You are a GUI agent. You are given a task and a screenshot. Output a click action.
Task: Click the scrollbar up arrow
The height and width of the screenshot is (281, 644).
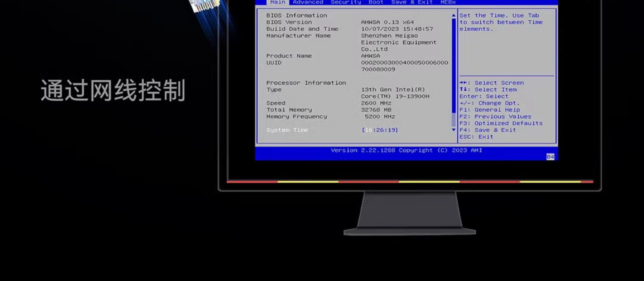click(453, 16)
